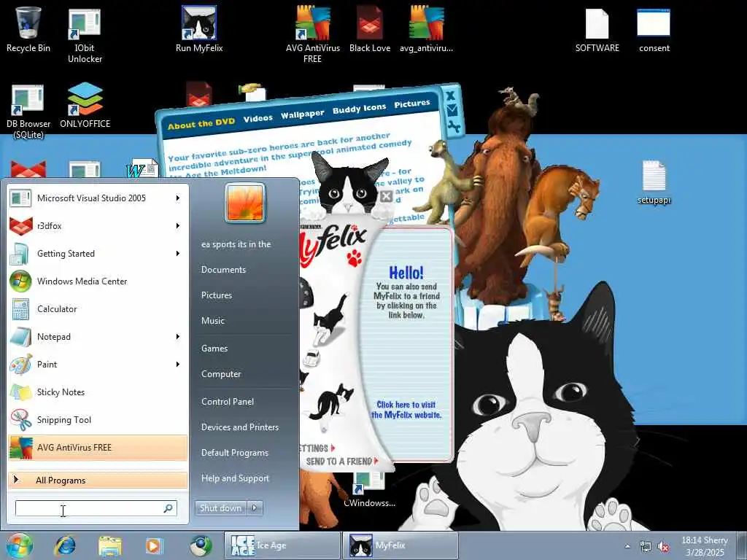Open Sticky Notes from Start menu

98,392
